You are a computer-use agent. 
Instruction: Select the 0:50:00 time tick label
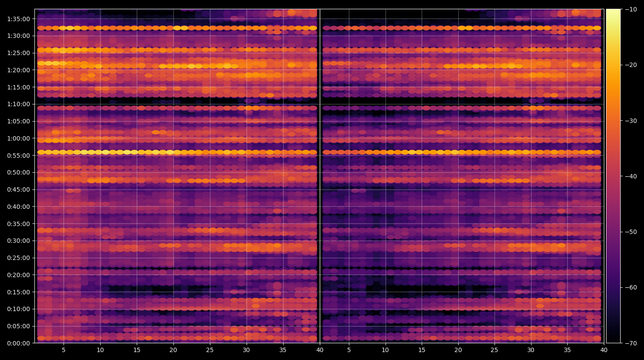pyautogui.click(x=19, y=172)
